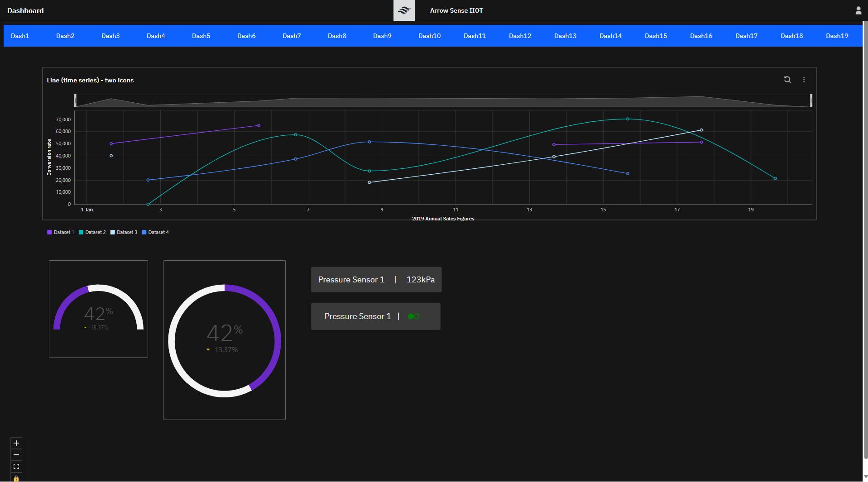The height and width of the screenshot is (482, 868).
Task: Click the large 42% donut gauge
Action: (x=225, y=340)
